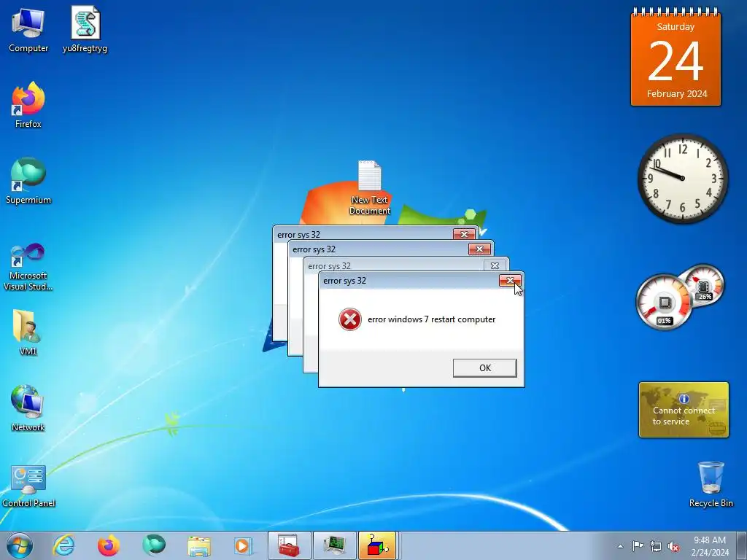The image size is (747, 560).
Task: Select the Control Panel desktop icon
Action: 28,486
